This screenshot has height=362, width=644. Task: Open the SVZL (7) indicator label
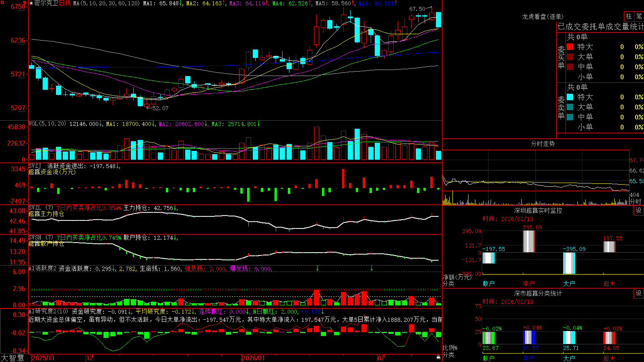[41, 208]
